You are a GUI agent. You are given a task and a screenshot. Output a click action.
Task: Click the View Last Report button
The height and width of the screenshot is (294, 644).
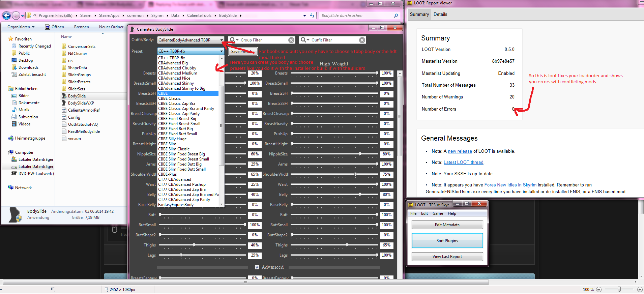click(447, 257)
